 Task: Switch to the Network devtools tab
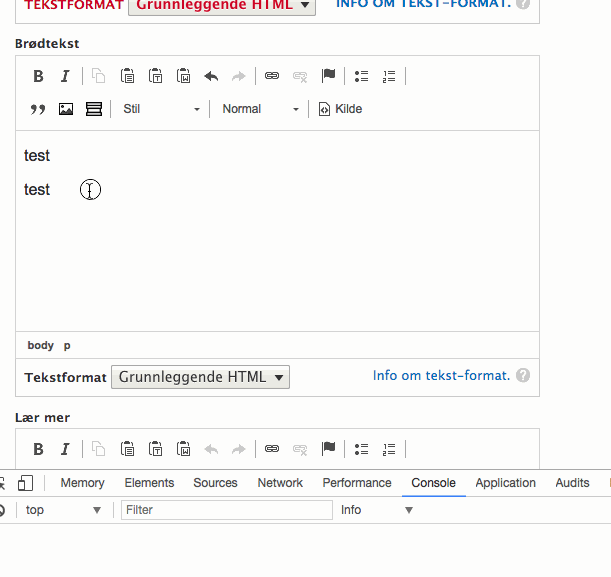(x=280, y=483)
